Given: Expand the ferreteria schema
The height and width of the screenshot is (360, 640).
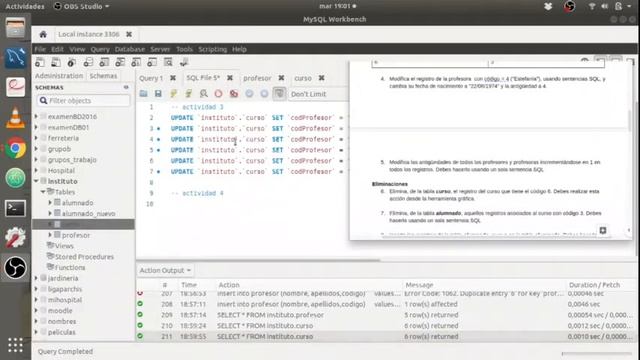Looking at the screenshot, I should click(x=36, y=138).
